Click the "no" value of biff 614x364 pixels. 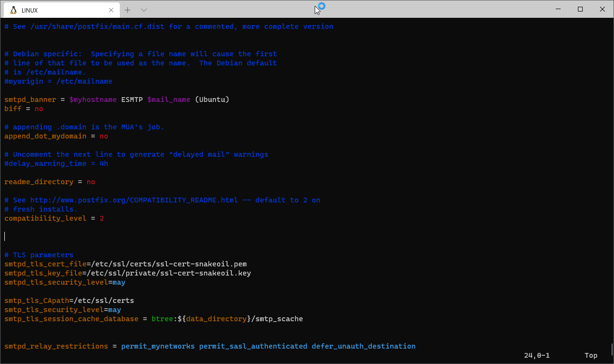pos(39,109)
